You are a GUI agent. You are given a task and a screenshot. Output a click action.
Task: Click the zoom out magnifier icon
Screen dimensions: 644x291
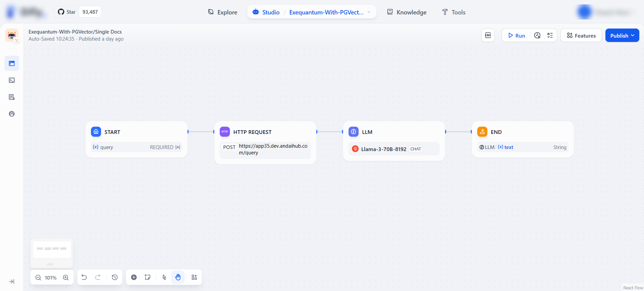tap(38, 278)
